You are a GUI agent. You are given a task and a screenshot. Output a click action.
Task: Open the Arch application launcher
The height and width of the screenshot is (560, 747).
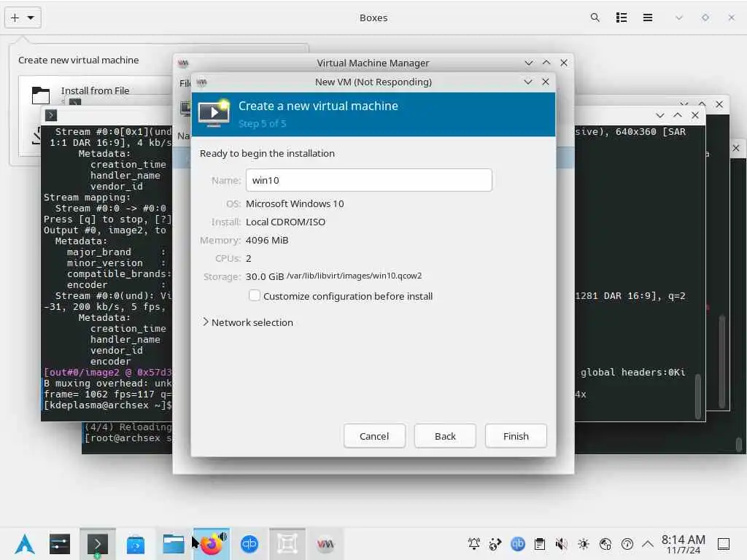pos(25,544)
